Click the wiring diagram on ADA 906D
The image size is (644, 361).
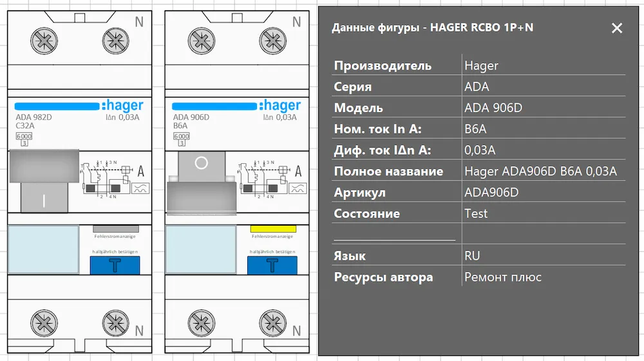[263, 180]
